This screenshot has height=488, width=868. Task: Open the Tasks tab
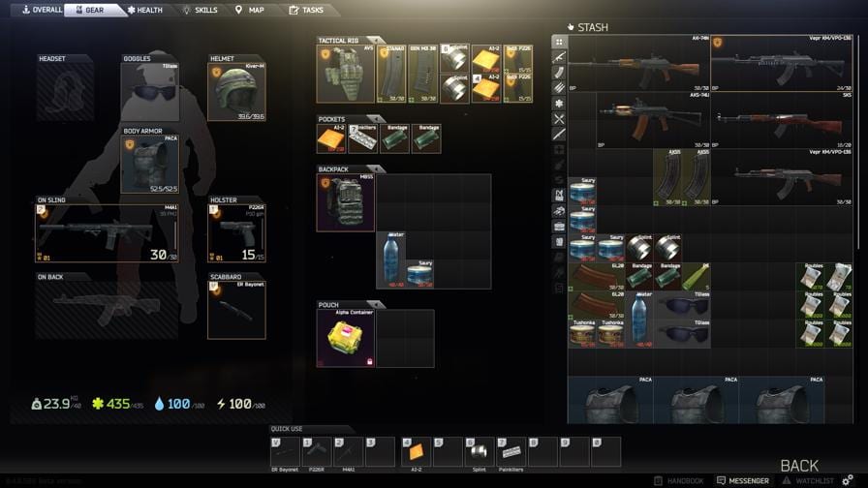coord(306,10)
